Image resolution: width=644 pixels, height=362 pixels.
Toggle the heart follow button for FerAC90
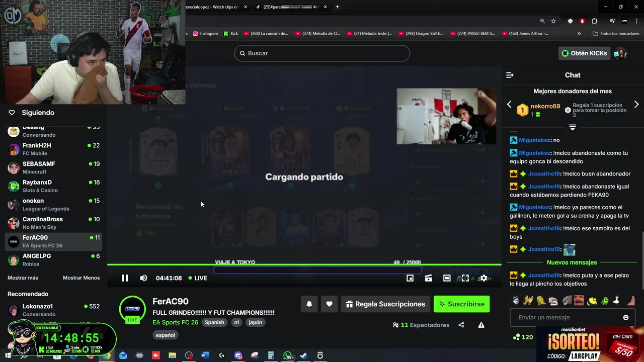coord(329,304)
